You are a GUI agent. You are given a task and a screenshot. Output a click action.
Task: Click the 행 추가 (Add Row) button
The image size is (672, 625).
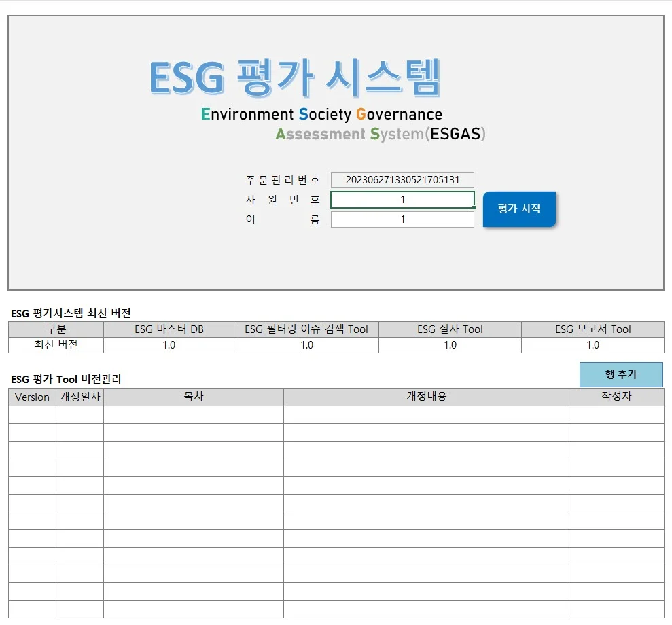click(x=620, y=374)
